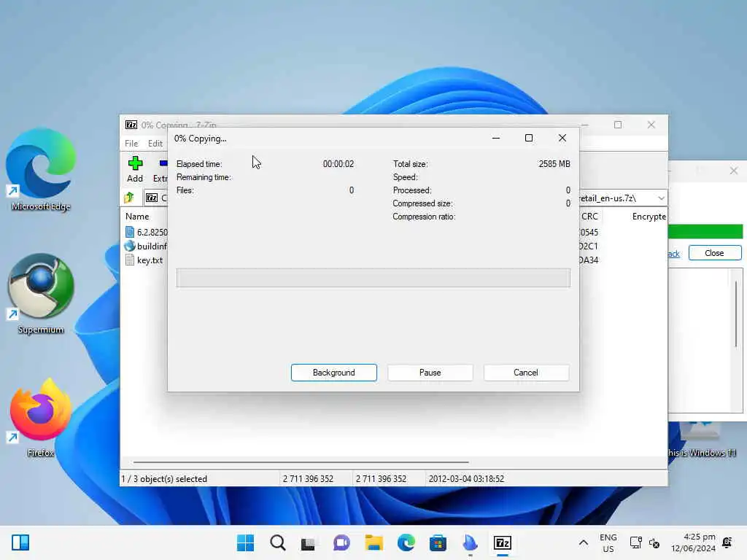Select the buildinfo file entry

(x=146, y=246)
